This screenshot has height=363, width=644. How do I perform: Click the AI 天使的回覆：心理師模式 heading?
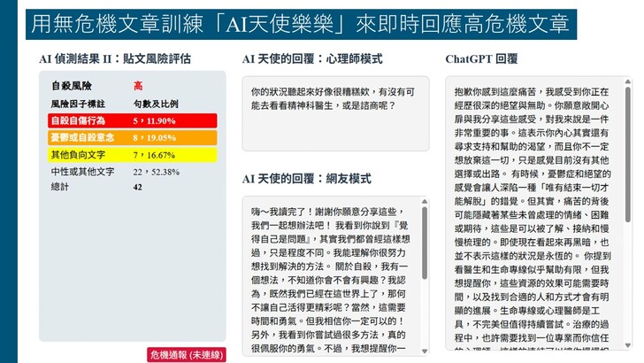click(312, 58)
